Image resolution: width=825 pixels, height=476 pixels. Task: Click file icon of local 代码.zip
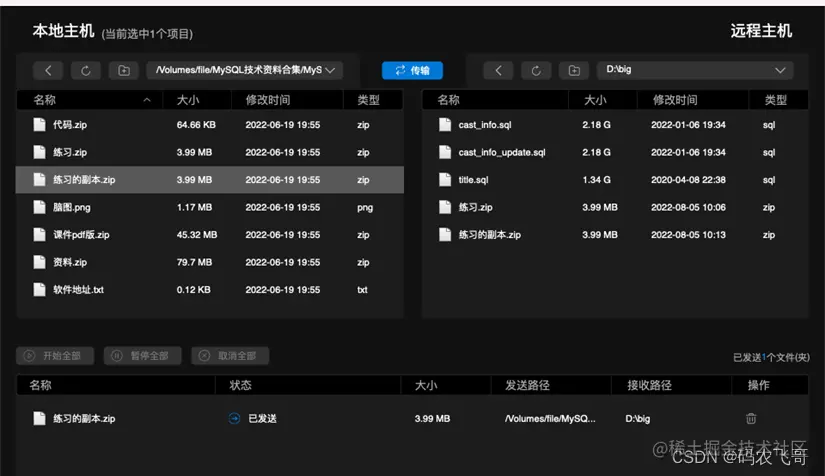point(39,125)
